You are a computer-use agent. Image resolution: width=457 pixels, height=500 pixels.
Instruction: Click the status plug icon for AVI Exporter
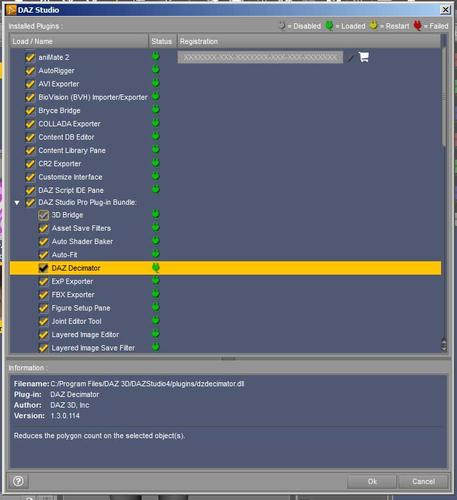156,83
